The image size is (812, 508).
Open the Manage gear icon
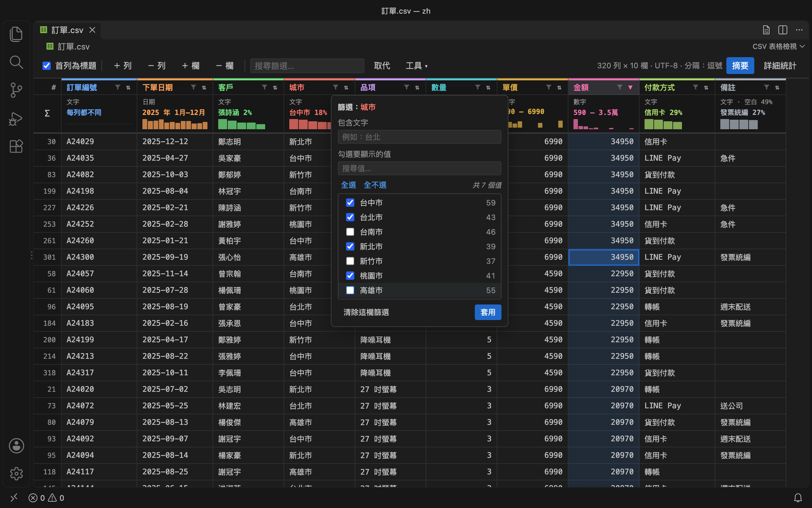pos(16,474)
